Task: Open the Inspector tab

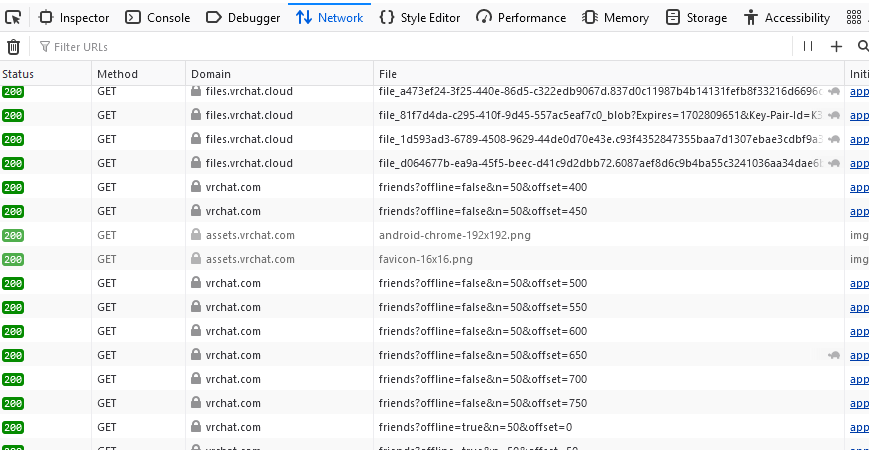Action: 74,18
